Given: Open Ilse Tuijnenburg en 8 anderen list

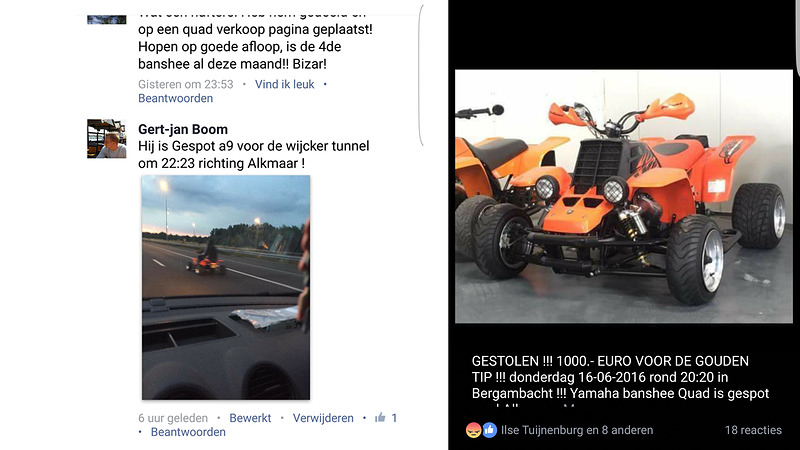Looking at the screenshot, I should pyautogui.click(x=577, y=430).
